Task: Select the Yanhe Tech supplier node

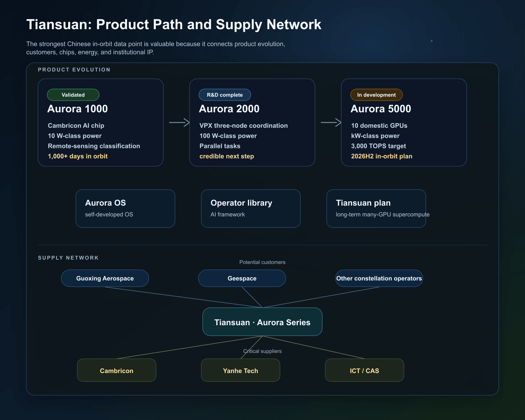Action: click(241, 370)
